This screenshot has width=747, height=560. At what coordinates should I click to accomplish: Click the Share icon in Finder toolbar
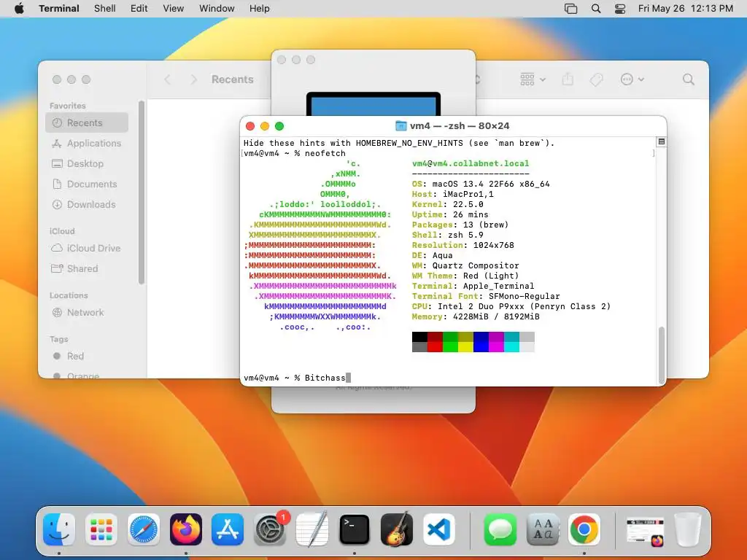(x=568, y=79)
